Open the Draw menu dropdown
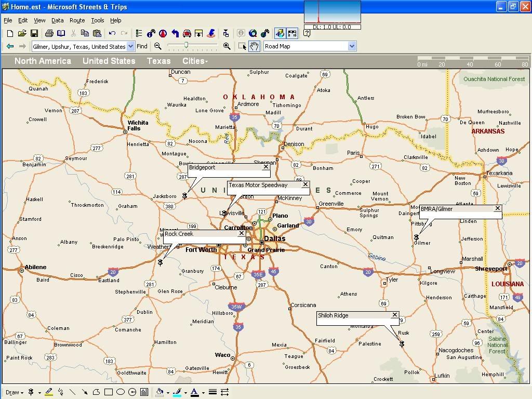The image size is (532, 399). [15, 393]
